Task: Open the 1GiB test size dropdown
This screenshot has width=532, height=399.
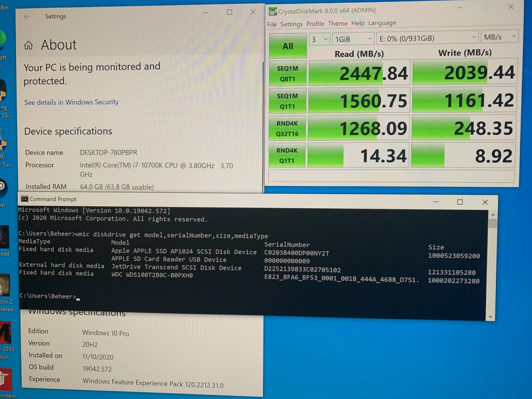Action: pos(353,39)
